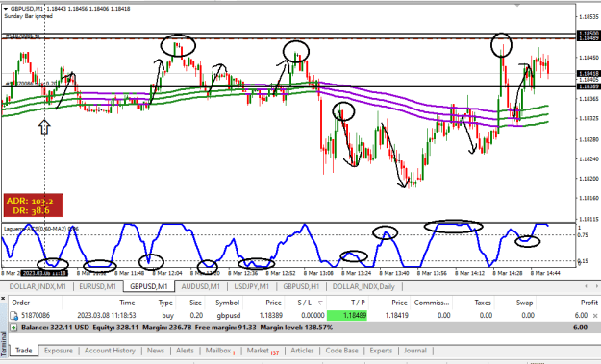Screen dimensions: 601x364
Task: Click the Laguerre indicator label in the subwindow
Action: pyautogui.click(x=41, y=229)
